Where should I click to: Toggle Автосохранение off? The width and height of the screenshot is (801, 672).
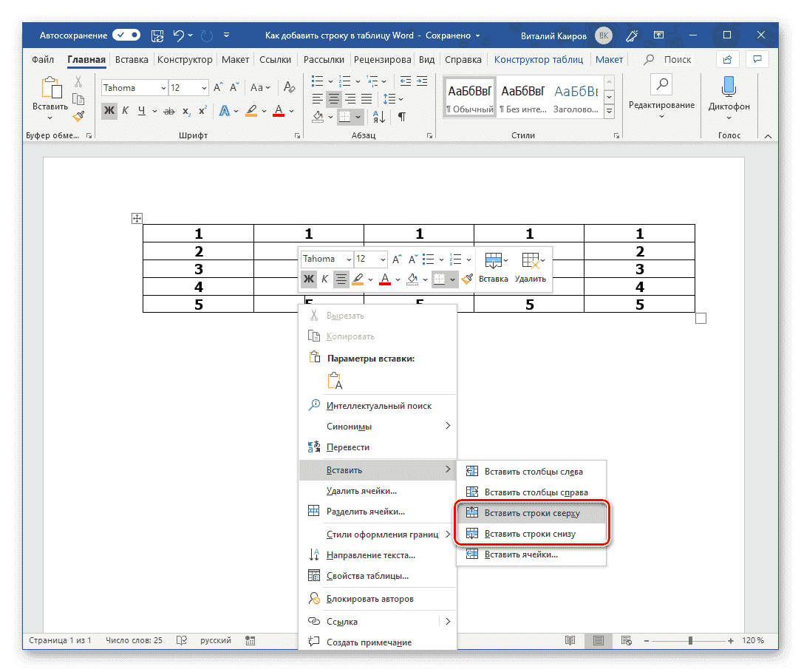pos(126,35)
